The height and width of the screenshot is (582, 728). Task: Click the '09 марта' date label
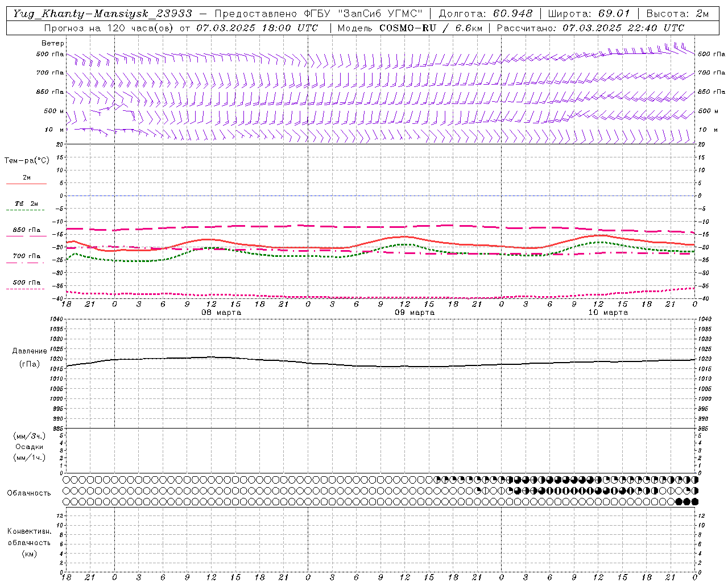coord(415,313)
